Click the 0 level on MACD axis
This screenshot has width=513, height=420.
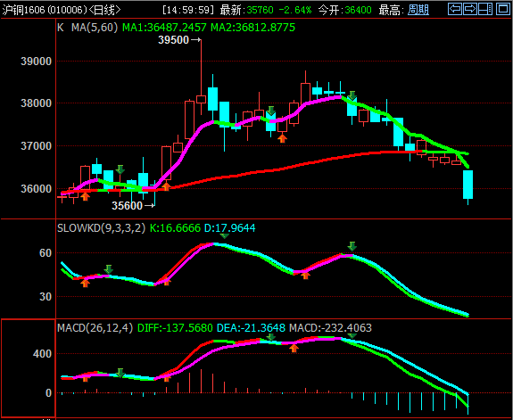click(48, 393)
